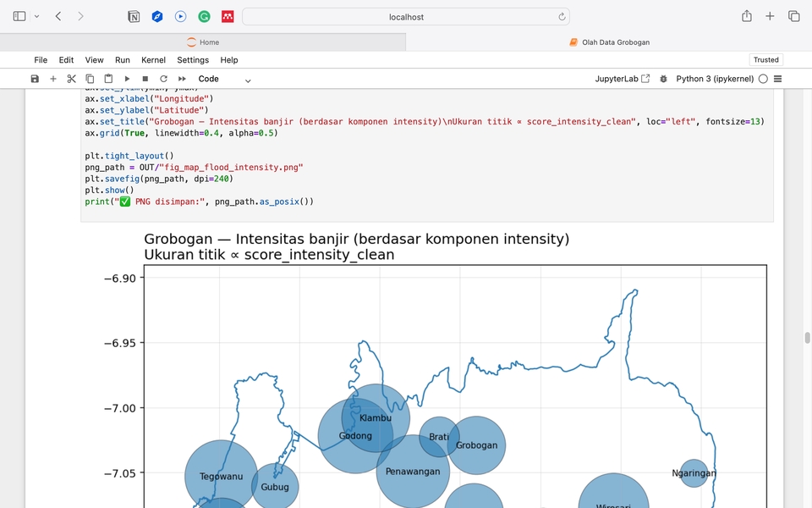The width and height of the screenshot is (812, 508).
Task: Insert a new cell below with plus icon
Action: (x=53, y=79)
